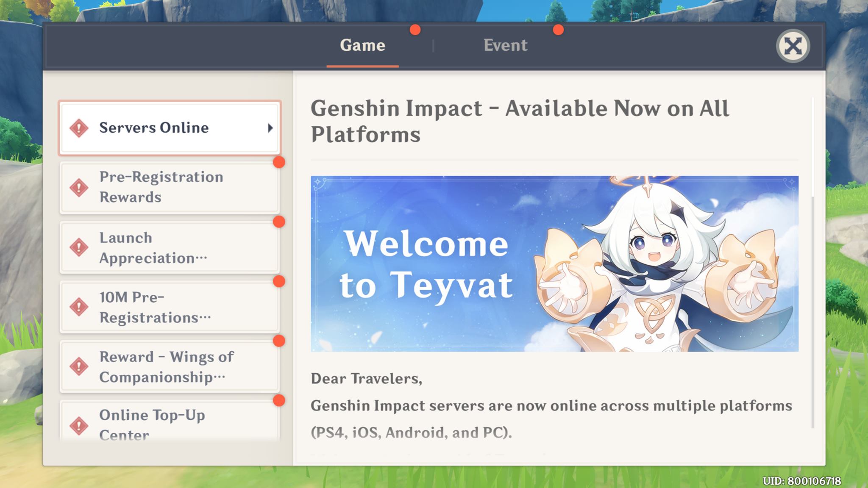
Task: Click the alert diamond icon beside Wings of Companionship
Action: (x=79, y=366)
